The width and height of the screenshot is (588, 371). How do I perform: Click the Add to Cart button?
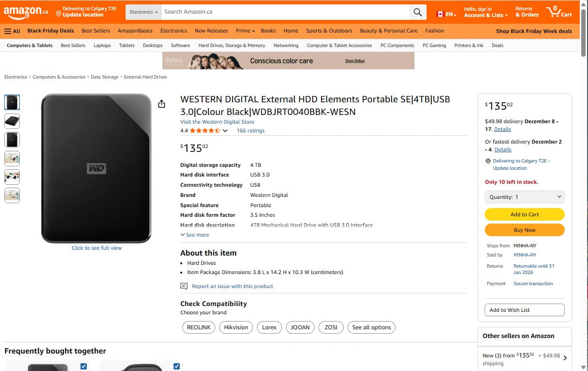[524, 214]
